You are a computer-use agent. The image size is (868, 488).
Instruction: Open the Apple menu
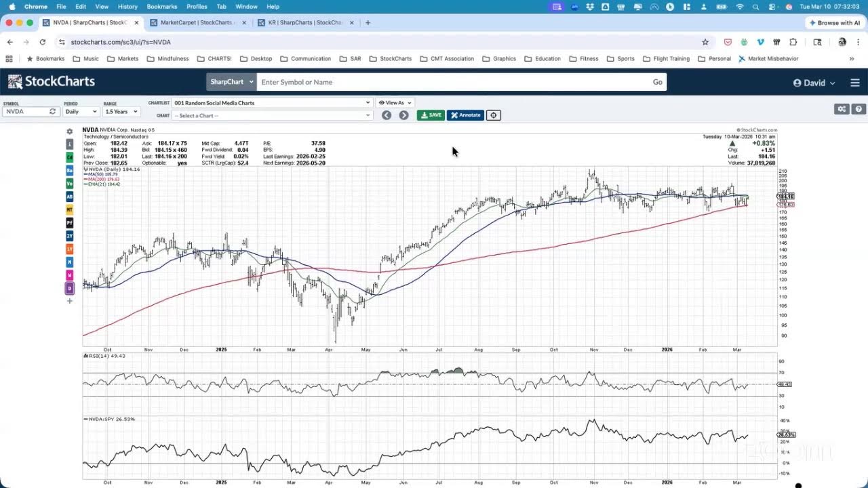[12, 7]
